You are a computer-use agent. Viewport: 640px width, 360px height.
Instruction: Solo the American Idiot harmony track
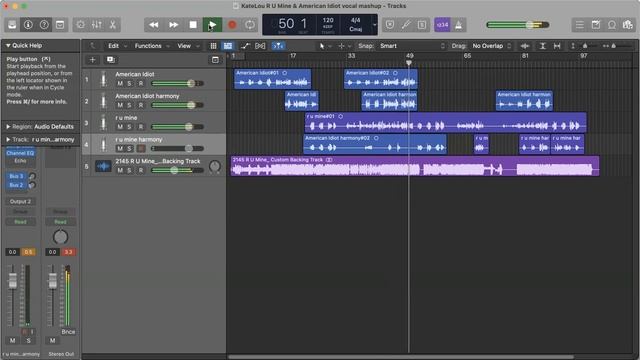[129, 105]
